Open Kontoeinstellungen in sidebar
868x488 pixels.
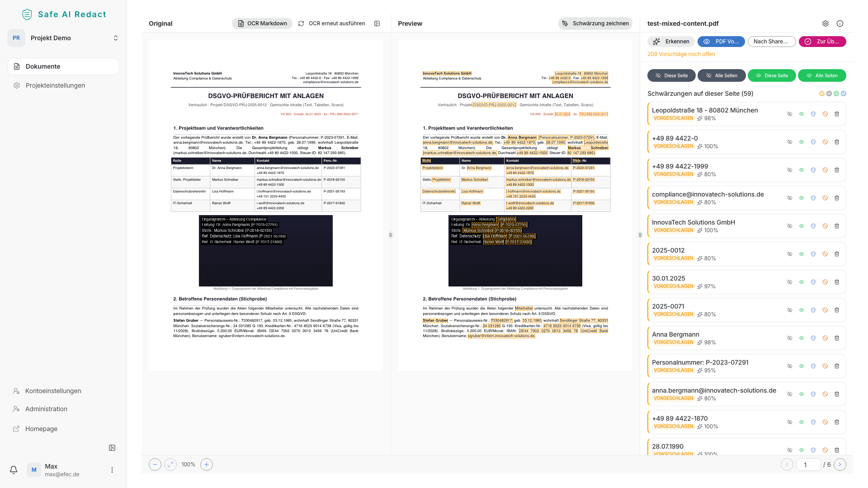(53, 391)
